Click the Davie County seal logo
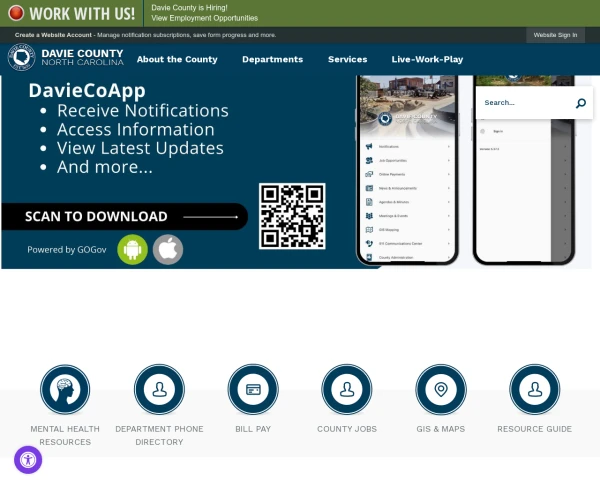The width and height of the screenshot is (600, 480). [x=21, y=57]
